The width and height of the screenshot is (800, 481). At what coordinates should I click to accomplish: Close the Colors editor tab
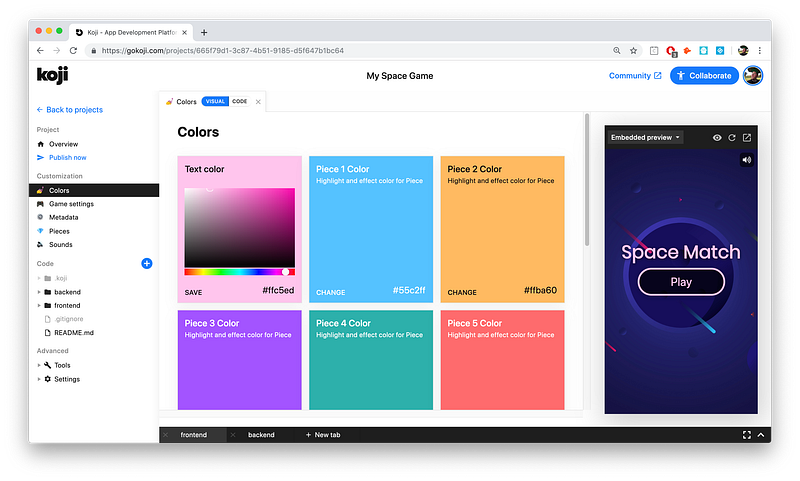click(x=258, y=102)
